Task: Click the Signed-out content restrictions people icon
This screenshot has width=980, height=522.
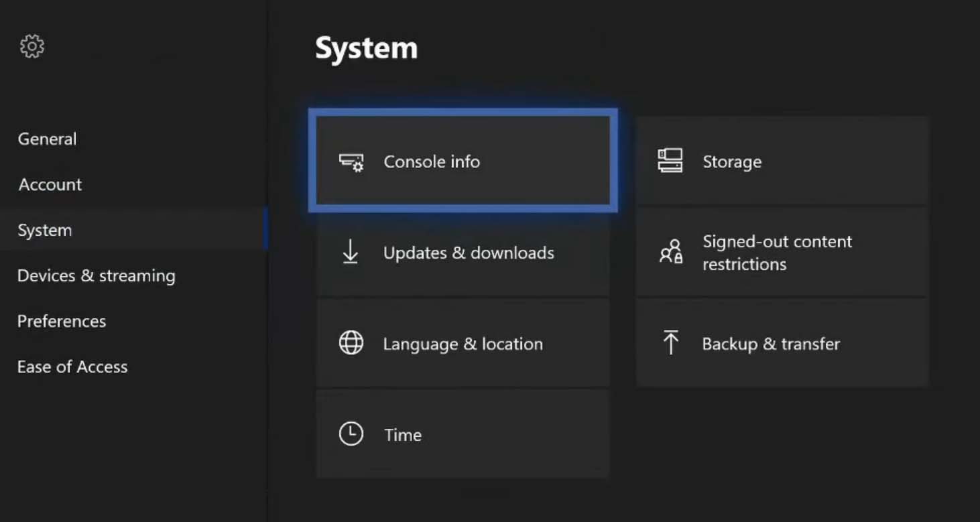Action: point(671,252)
